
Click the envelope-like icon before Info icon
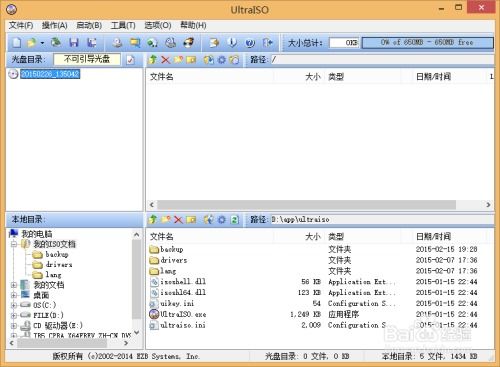tap(214, 43)
